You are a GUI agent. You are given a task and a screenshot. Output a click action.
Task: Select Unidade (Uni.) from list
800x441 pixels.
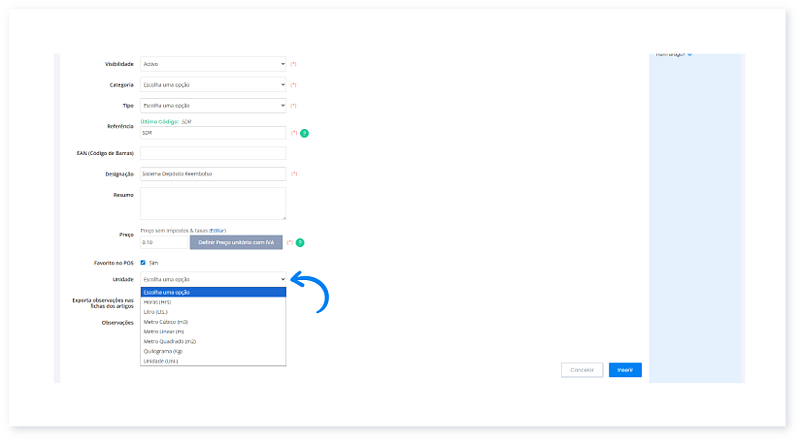pyautogui.click(x=164, y=361)
